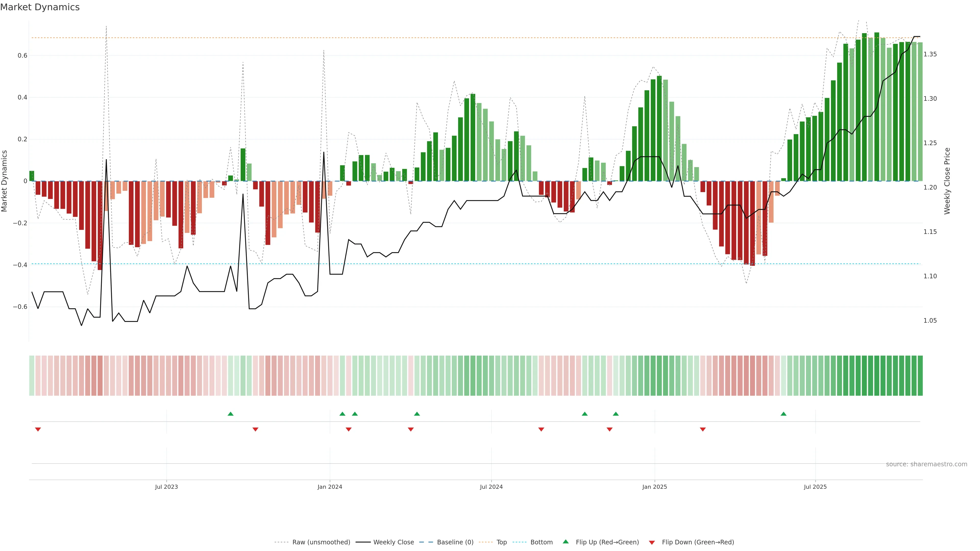Click the Market Dynamics chart title

click(40, 7)
